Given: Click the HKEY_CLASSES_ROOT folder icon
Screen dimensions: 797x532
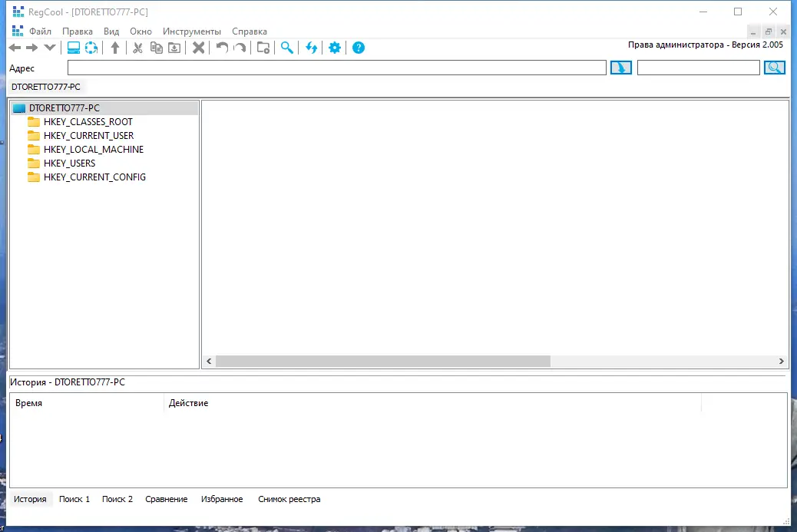Looking at the screenshot, I should pyautogui.click(x=34, y=122).
